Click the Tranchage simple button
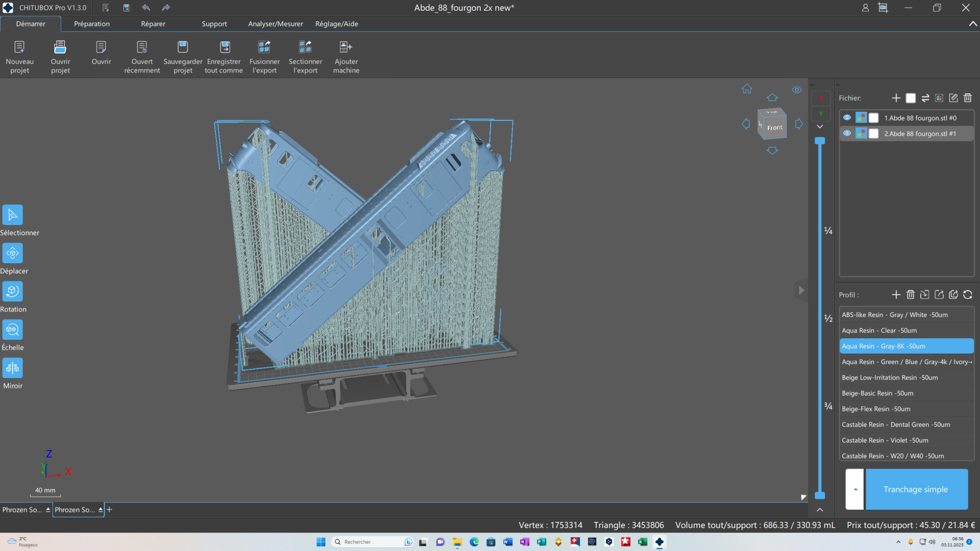The width and height of the screenshot is (980, 551). [916, 489]
